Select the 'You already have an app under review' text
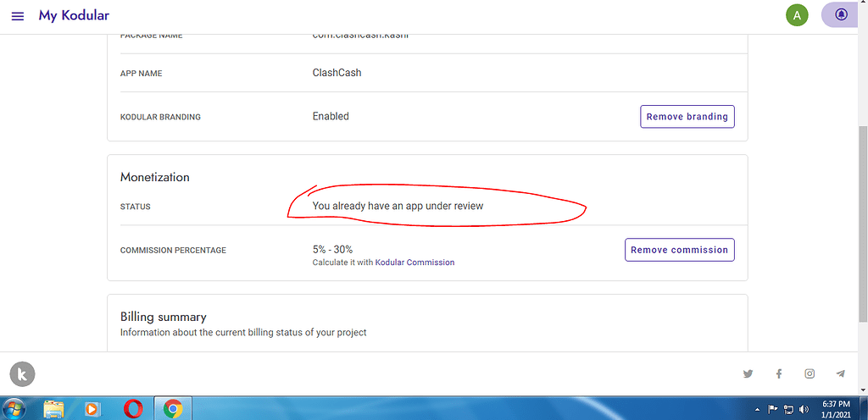Viewport: 868px width, 420px height. click(x=398, y=206)
